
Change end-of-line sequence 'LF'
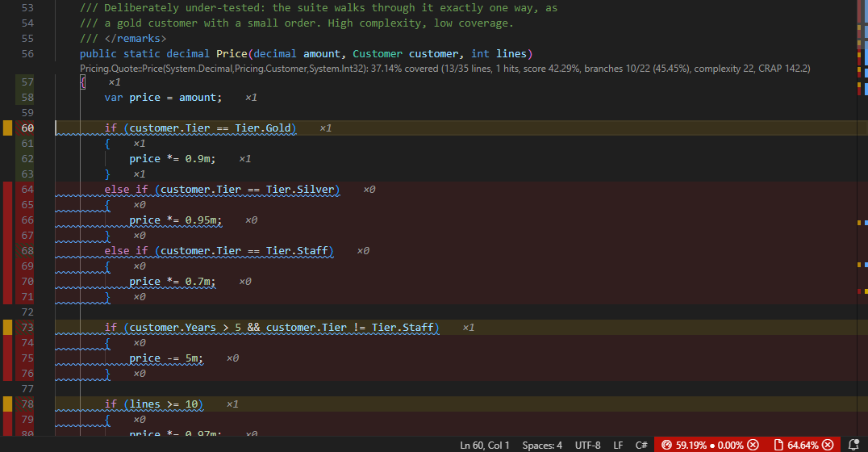point(618,445)
